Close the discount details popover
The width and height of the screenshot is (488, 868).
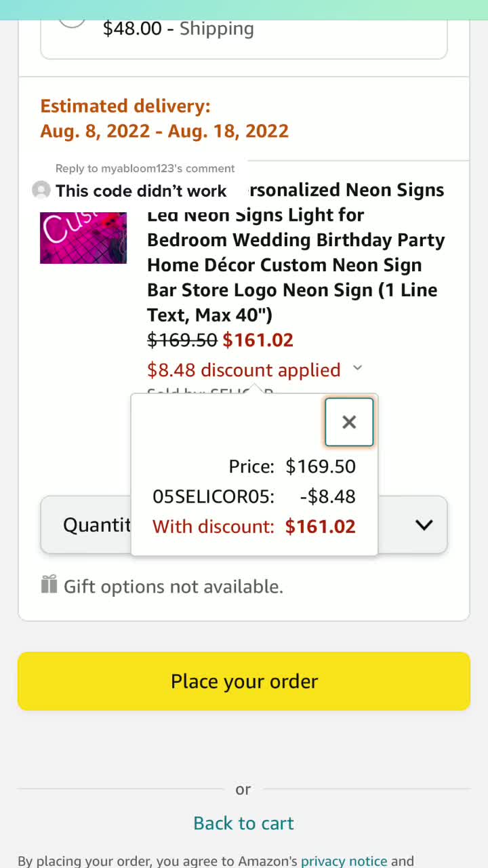click(x=349, y=422)
